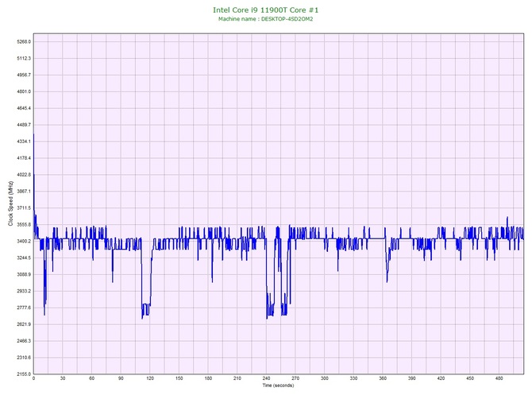This screenshot has height=399, width=532.
Task: Click the 2933.2 y-axis value
Action: click(x=24, y=292)
